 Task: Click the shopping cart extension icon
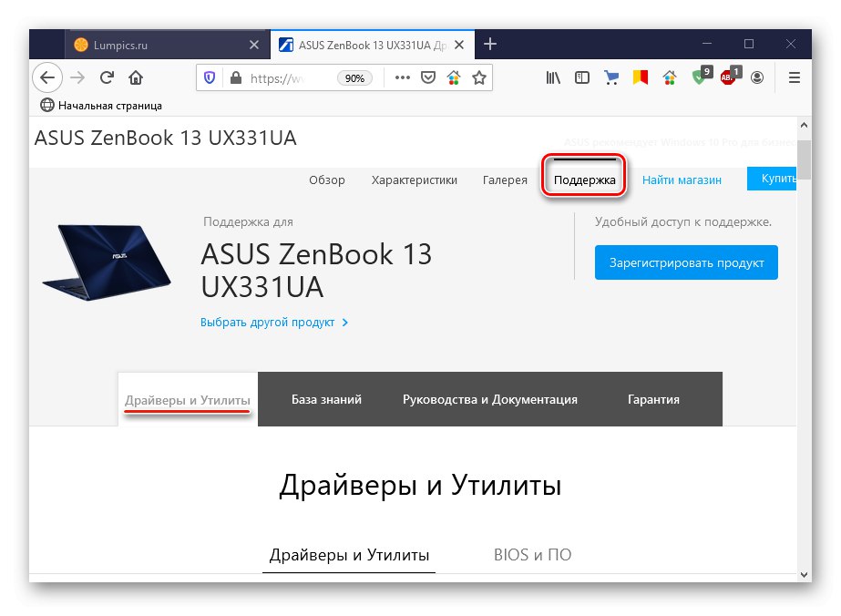pos(610,77)
